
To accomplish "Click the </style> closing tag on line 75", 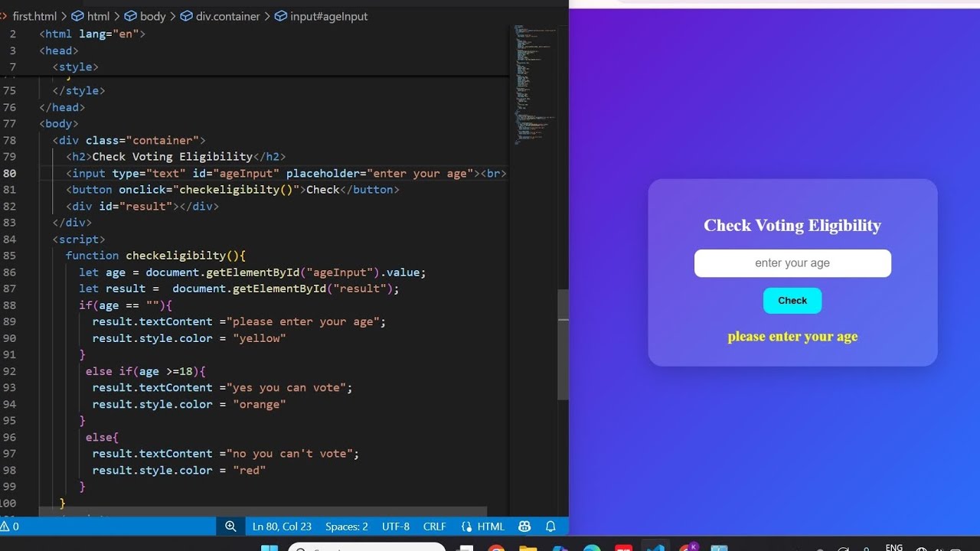I will tap(79, 90).
